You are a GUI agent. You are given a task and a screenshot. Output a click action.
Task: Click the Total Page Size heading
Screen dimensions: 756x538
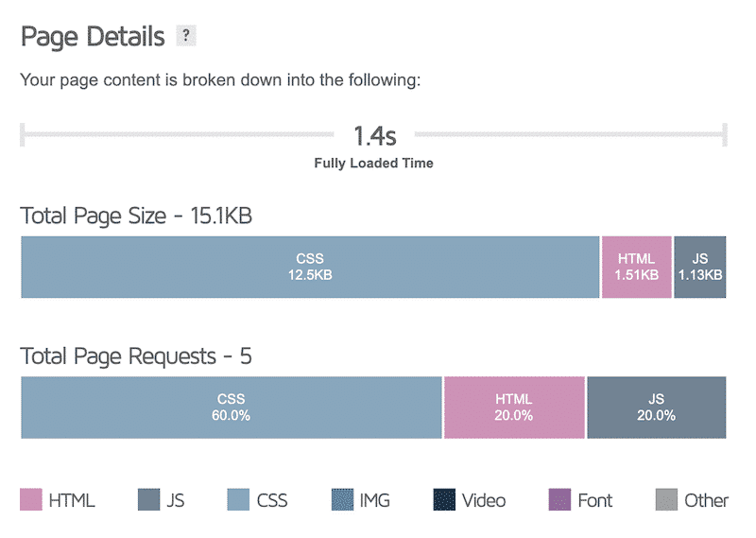136,217
